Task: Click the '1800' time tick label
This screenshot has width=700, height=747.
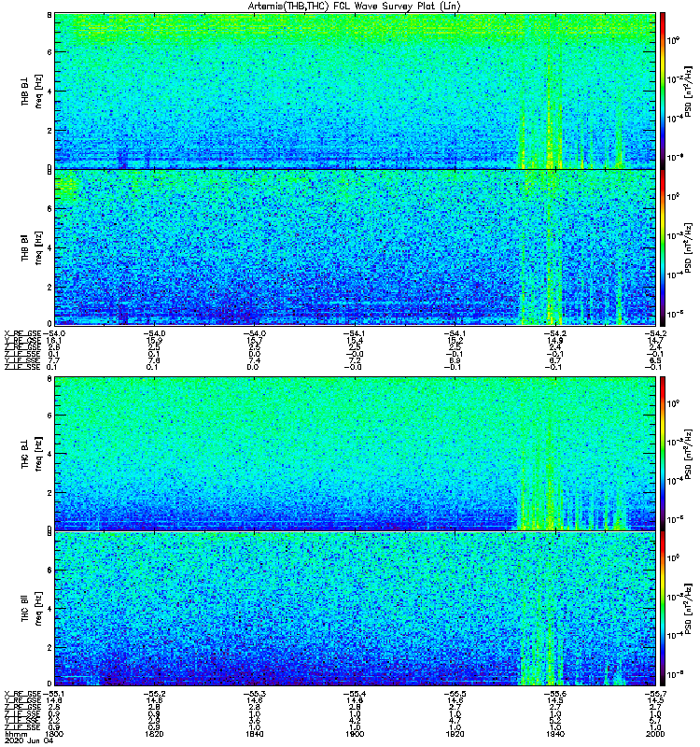Action: 54,734
